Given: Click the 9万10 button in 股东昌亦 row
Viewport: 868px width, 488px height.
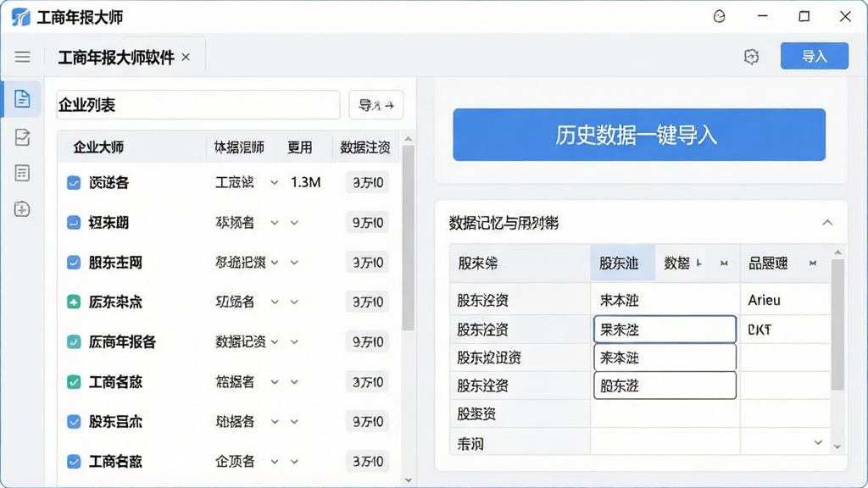Looking at the screenshot, I should (368, 422).
